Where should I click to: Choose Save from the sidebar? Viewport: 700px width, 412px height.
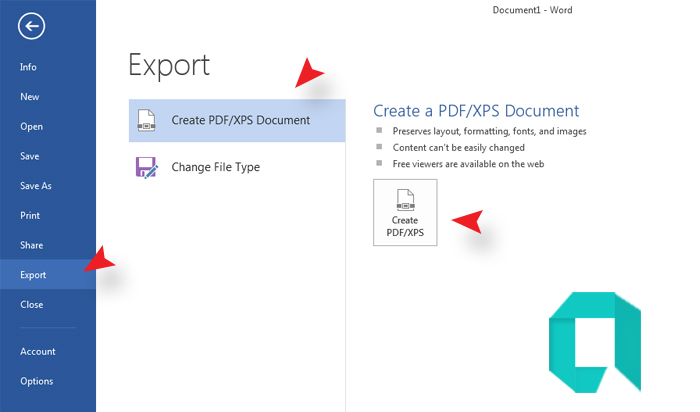(29, 156)
